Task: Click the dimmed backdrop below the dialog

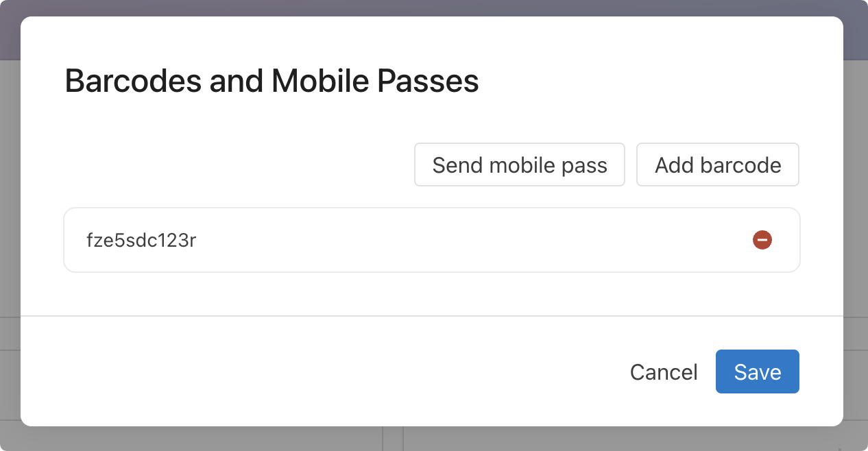Action: point(433,439)
